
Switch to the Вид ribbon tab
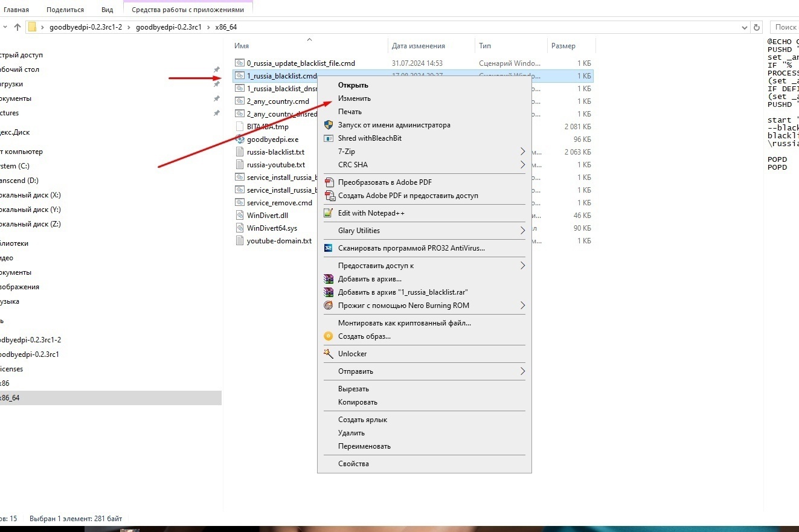[107, 10]
